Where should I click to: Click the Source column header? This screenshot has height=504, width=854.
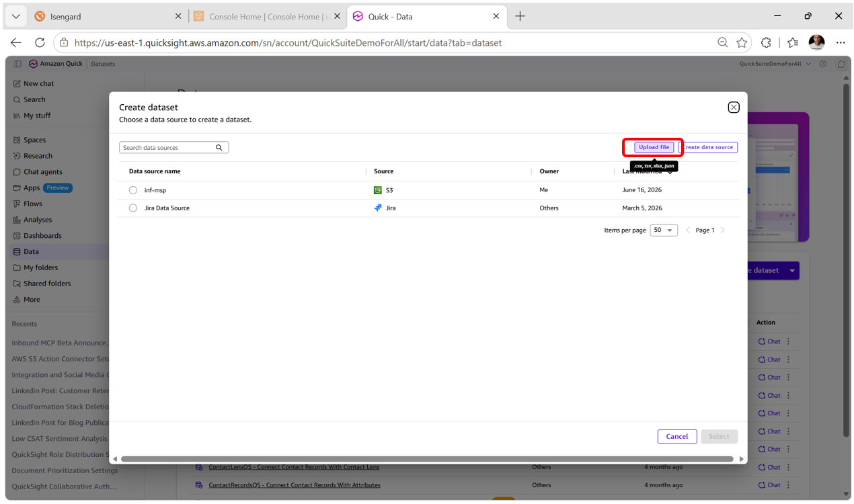(384, 171)
